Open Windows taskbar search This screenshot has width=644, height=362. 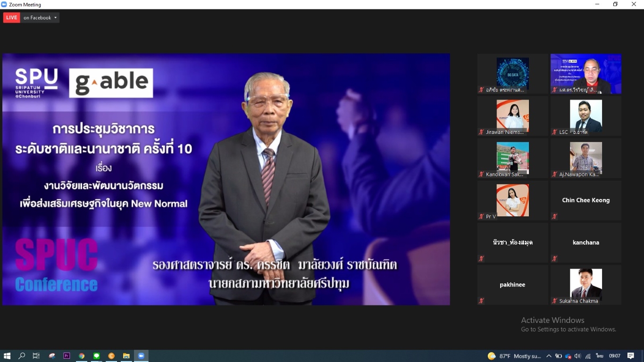point(22,356)
